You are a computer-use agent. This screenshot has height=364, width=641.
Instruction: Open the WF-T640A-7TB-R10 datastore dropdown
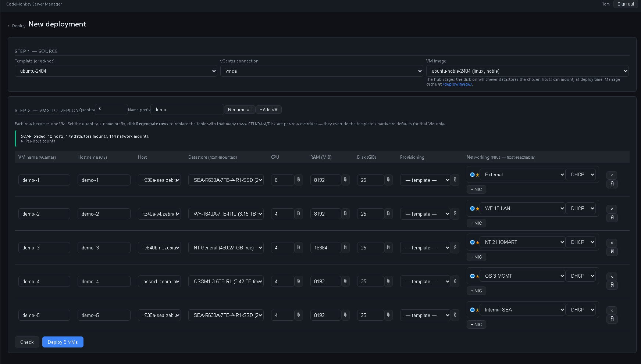coord(226,214)
